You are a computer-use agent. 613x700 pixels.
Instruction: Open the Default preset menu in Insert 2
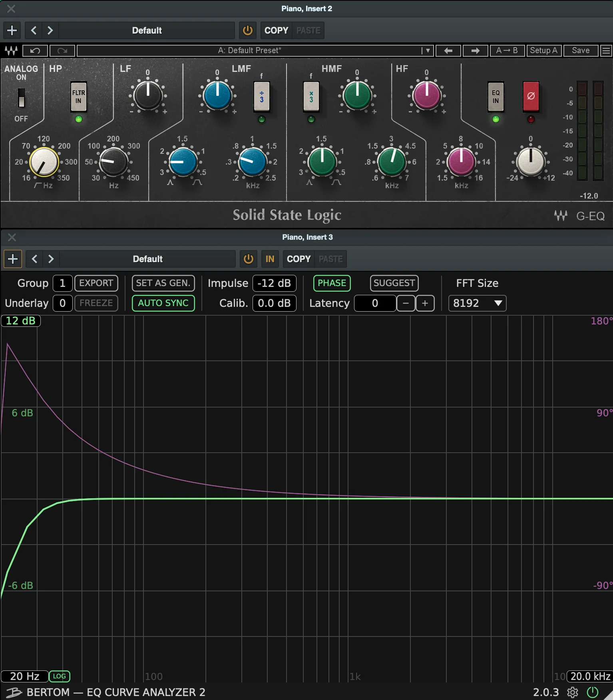point(147,30)
